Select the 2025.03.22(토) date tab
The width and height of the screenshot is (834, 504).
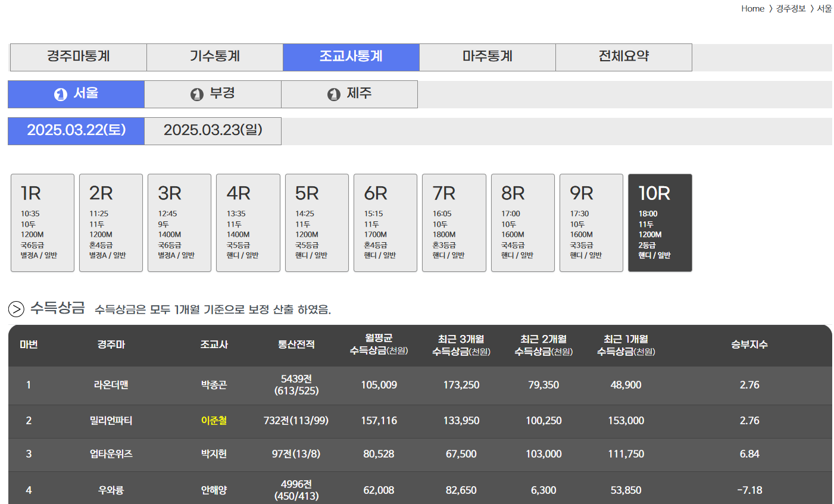click(x=76, y=131)
